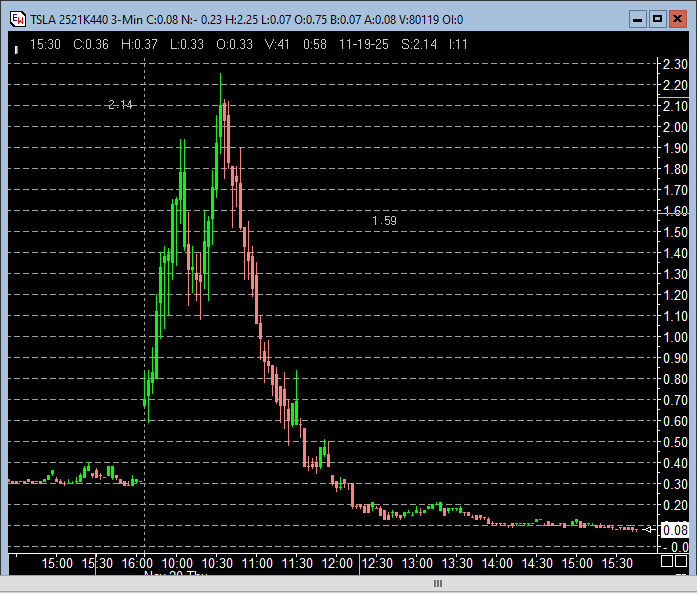Click the 11-19-25 date in data bar
This screenshot has width=697, height=593.
(366, 43)
